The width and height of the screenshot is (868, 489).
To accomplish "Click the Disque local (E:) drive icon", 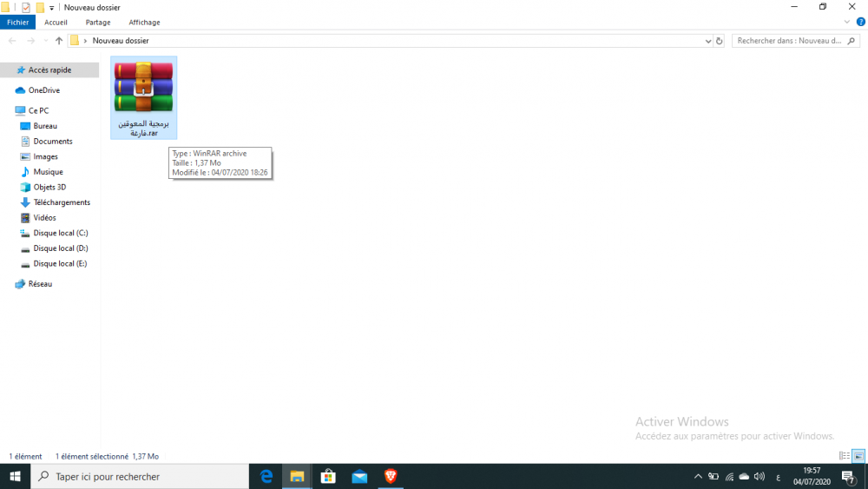I will click(x=25, y=263).
